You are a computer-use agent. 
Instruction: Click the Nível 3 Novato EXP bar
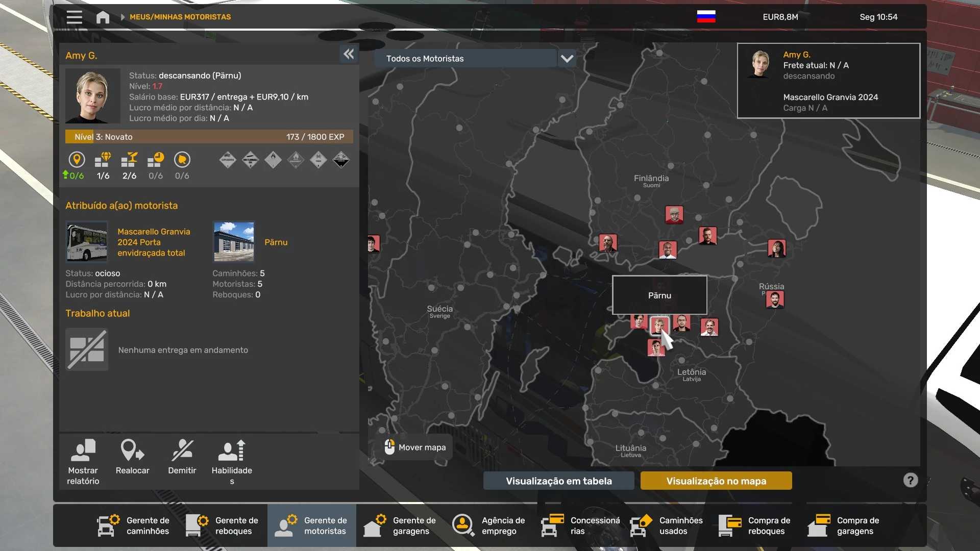[x=209, y=137]
